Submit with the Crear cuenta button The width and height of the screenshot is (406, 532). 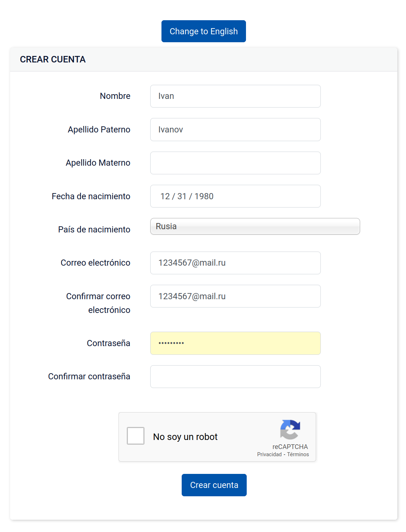214,485
